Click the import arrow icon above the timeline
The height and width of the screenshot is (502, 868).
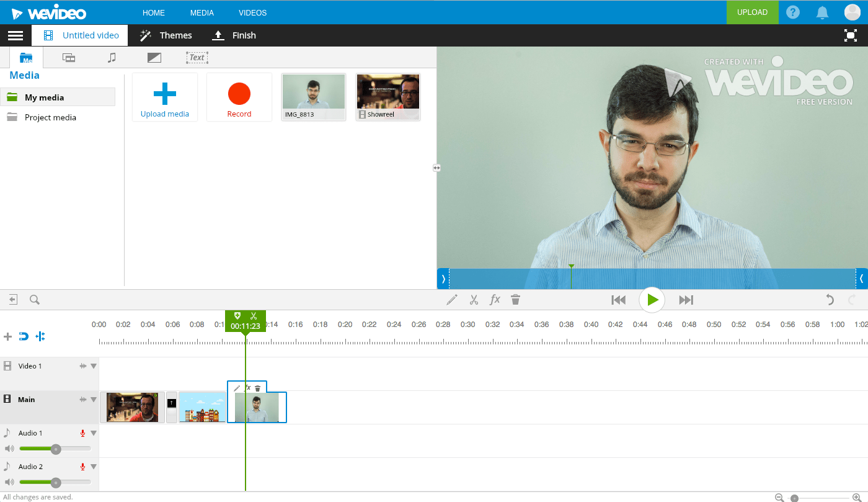[13, 300]
